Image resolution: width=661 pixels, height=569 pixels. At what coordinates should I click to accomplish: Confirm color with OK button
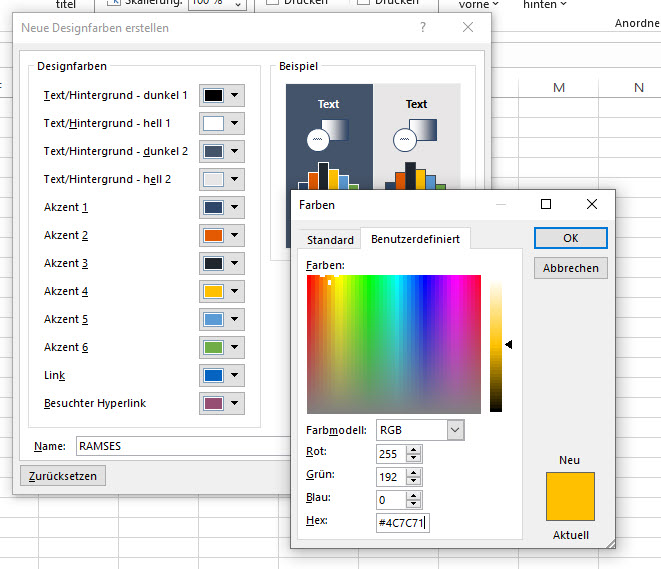pos(571,238)
